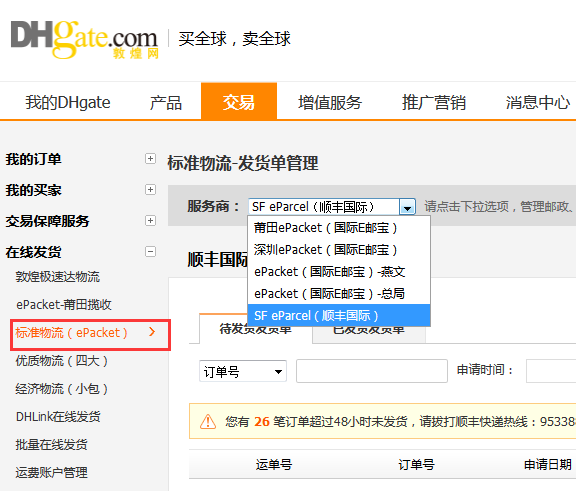Open the 订单号 search type dropdown

click(242, 371)
